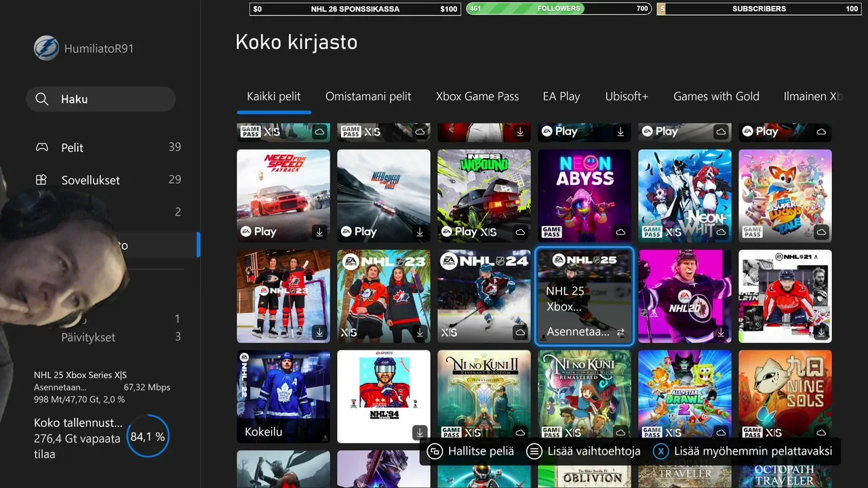Open the Pelit sidebar section
The image size is (868, 488).
coord(108,147)
